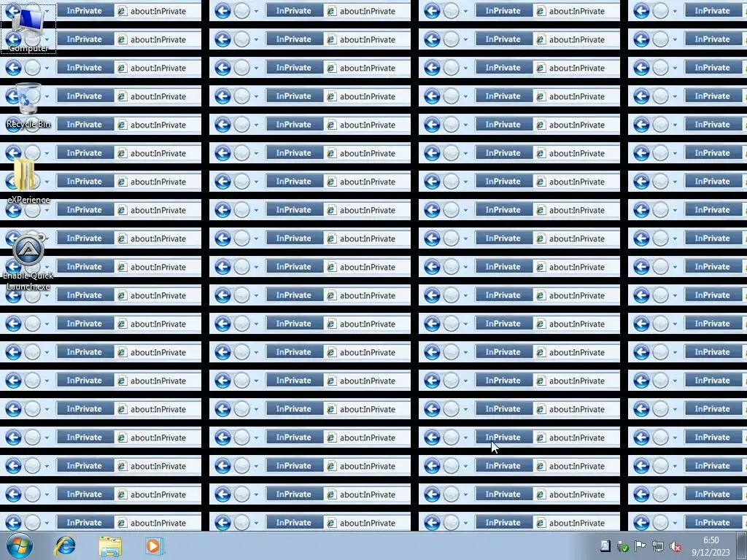Select the Enable Quick Launch.exe icon

tap(28, 262)
